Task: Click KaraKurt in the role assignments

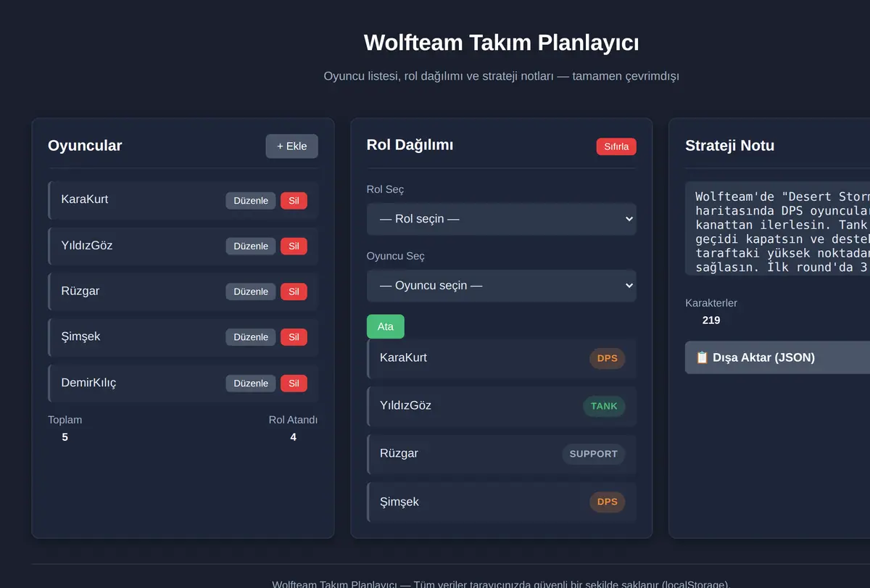Action: tap(502, 358)
